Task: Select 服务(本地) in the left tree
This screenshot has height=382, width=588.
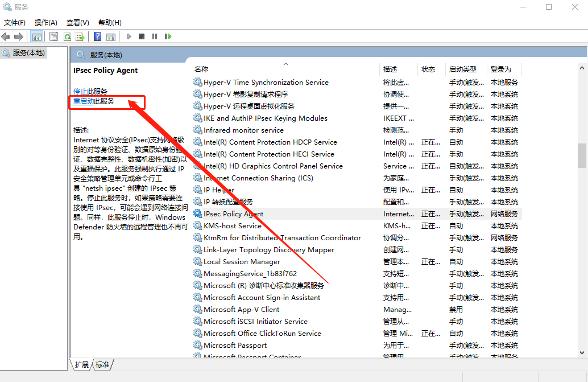Action: click(29, 52)
